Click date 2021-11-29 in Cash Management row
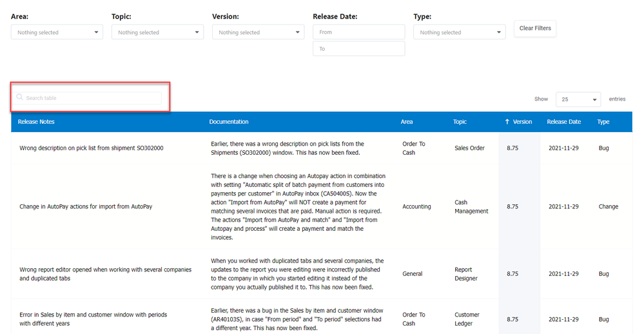Screen dimensions: 644x334 click(x=563, y=206)
